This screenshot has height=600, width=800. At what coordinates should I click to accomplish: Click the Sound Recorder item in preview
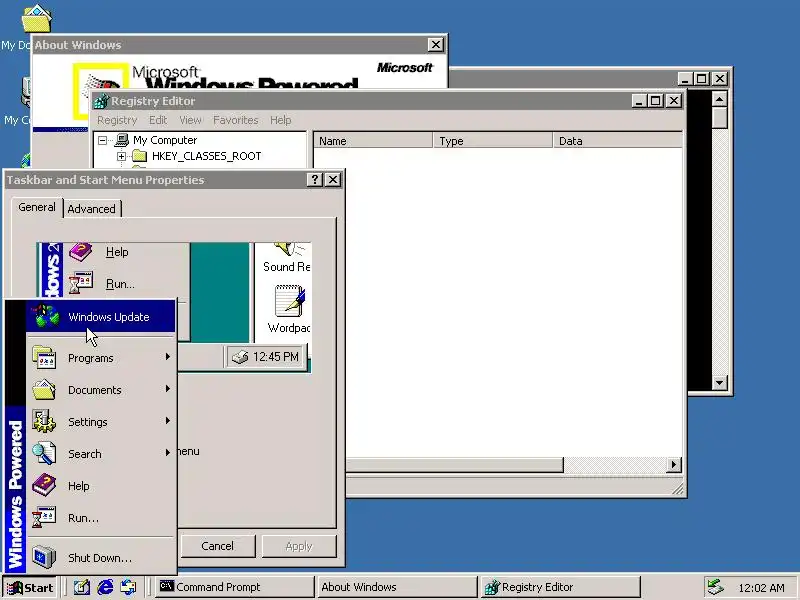[287, 258]
